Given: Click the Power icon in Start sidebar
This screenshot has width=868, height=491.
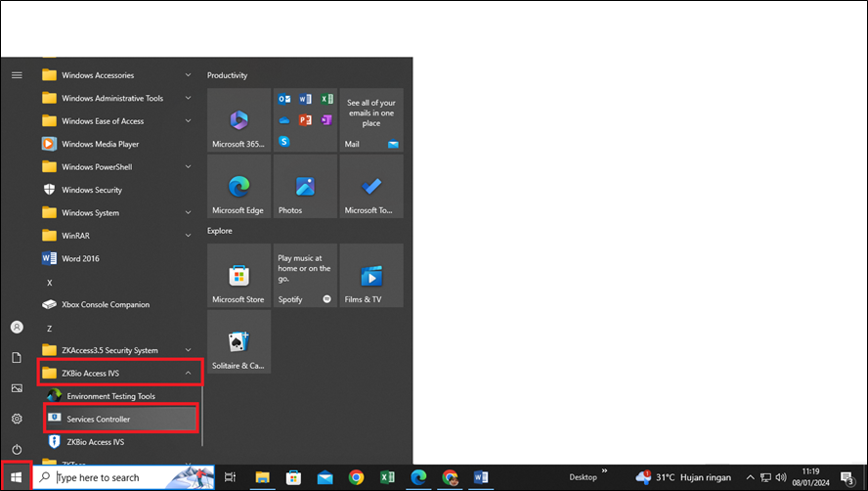Looking at the screenshot, I should coord(17,449).
